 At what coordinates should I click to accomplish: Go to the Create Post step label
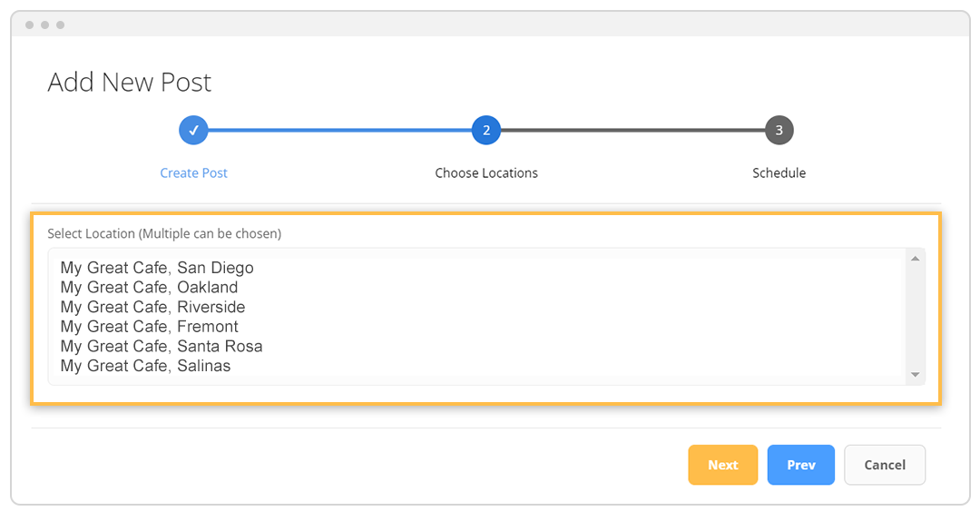(193, 172)
